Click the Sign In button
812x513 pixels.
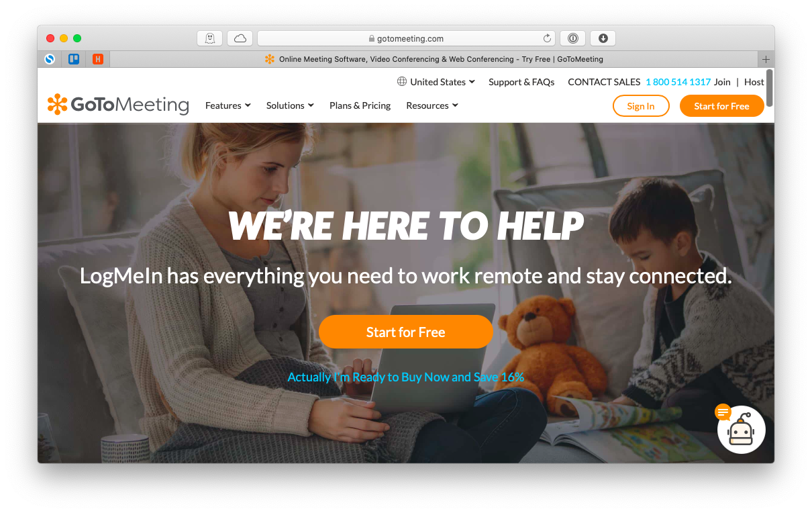click(x=641, y=106)
